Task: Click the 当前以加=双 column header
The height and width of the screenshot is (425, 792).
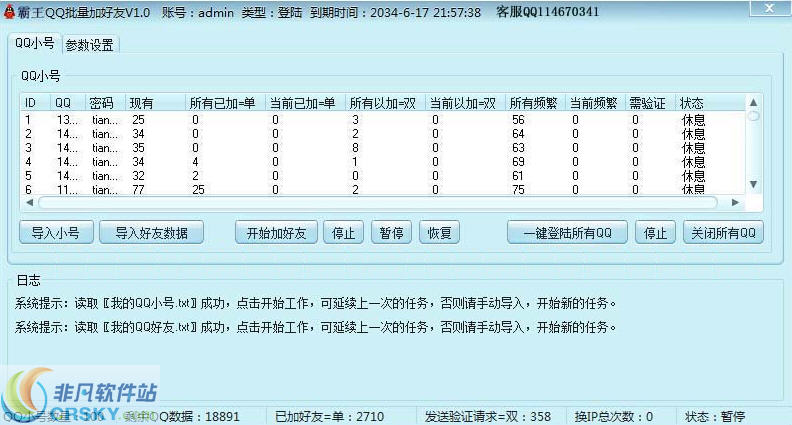Action: point(465,103)
